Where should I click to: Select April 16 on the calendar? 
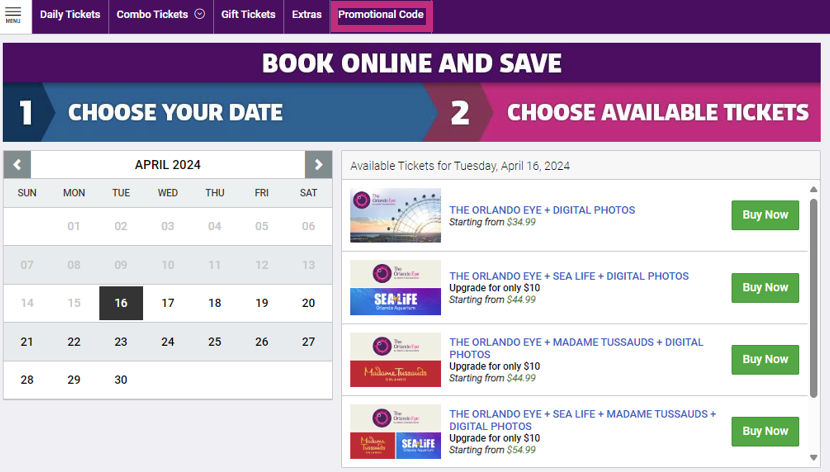(x=121, y=303)
